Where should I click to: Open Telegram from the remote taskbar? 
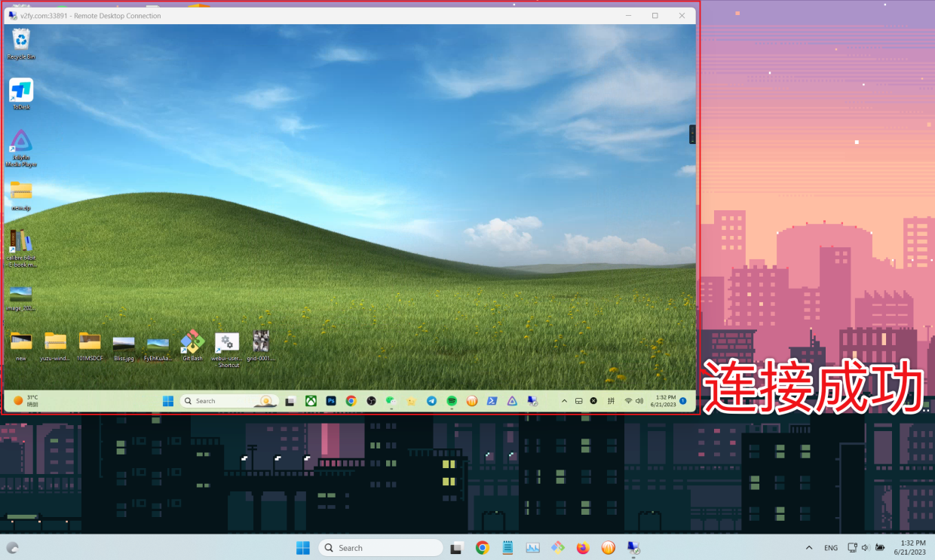click(x=431, y=400)
